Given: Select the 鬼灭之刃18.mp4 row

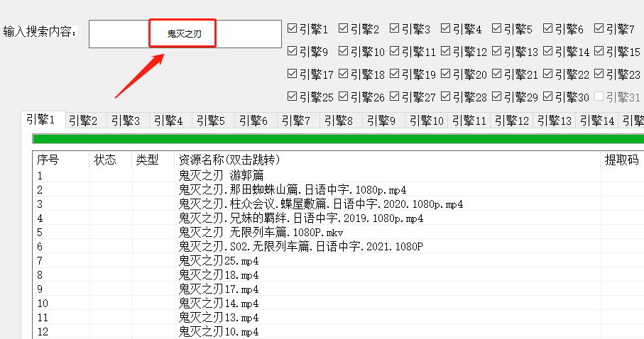Looking at the screenshot, I should tap(338, 275).
